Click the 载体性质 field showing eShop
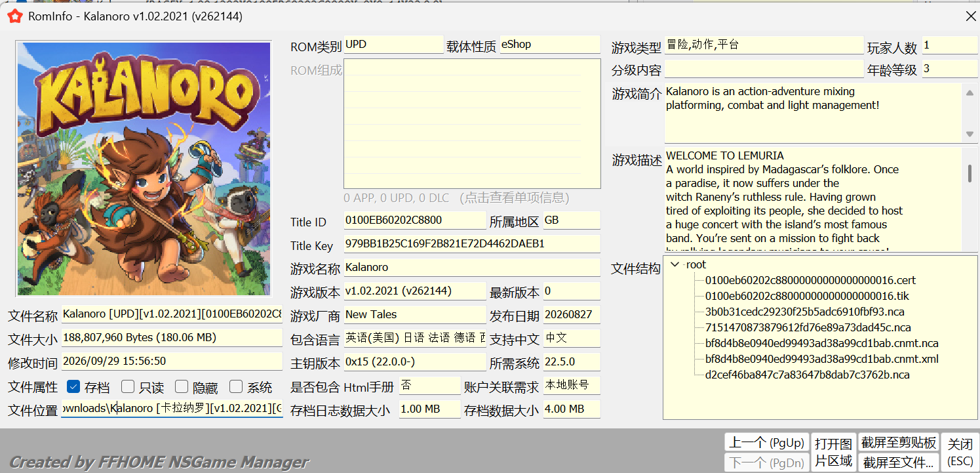Viewport: 980px width, 473px height. (x=549, y=45)
